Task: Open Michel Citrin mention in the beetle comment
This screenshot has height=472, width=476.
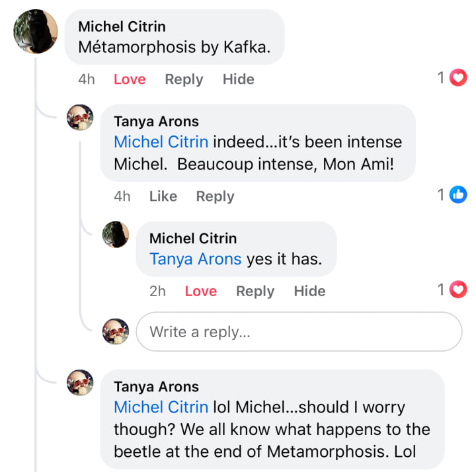Action: (161, 407)
